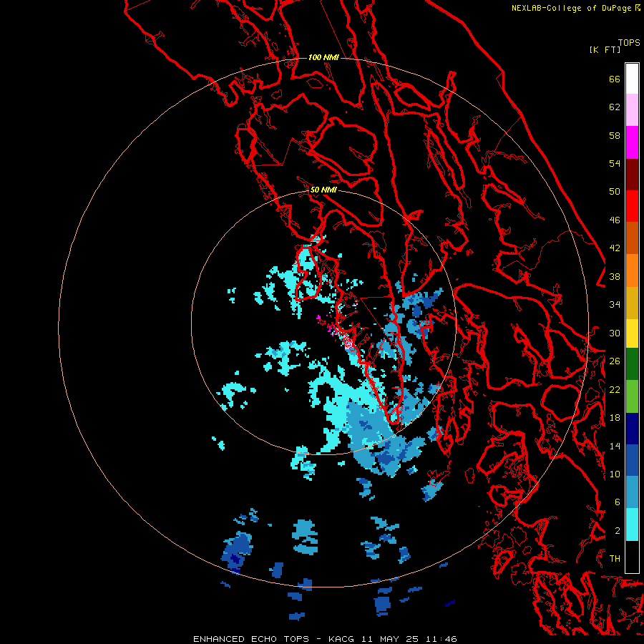The width and height of the screenshot is (644, 644).
Task: Click the [K FT] units label
Action: pos(605,49)
